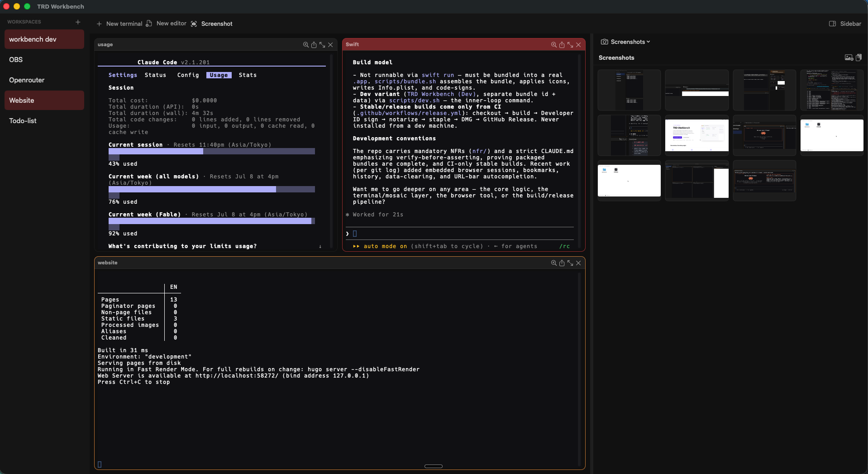The width and height of the screenshot is (868, 474).
Task: Click the share icon in usage pane
Action: click(314, 45)
